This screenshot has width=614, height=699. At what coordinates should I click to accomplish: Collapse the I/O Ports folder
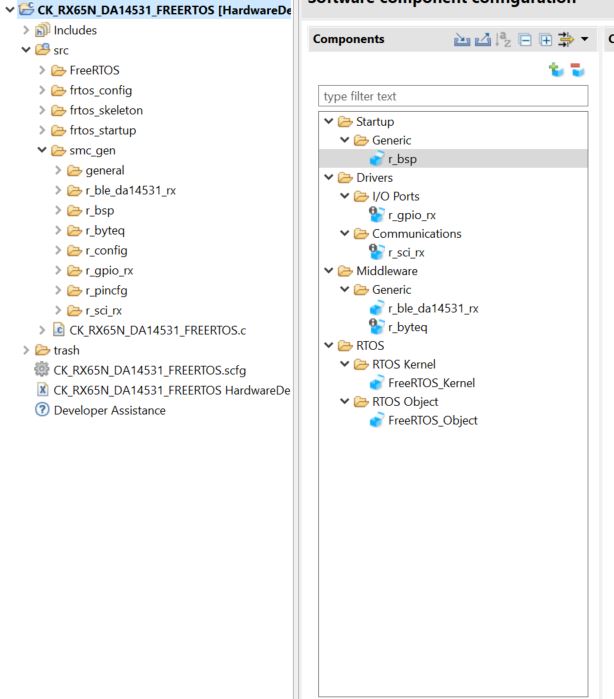[345, 196]
